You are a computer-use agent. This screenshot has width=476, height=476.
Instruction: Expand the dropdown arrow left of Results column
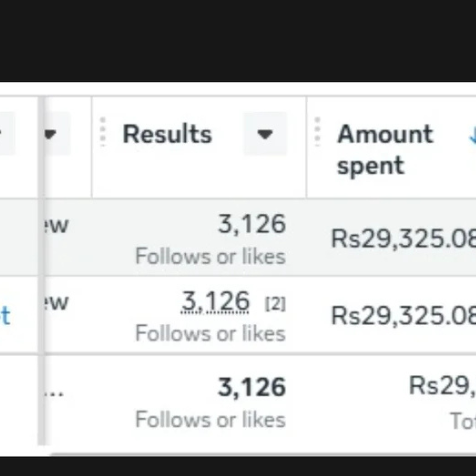[x=51, y=134]
